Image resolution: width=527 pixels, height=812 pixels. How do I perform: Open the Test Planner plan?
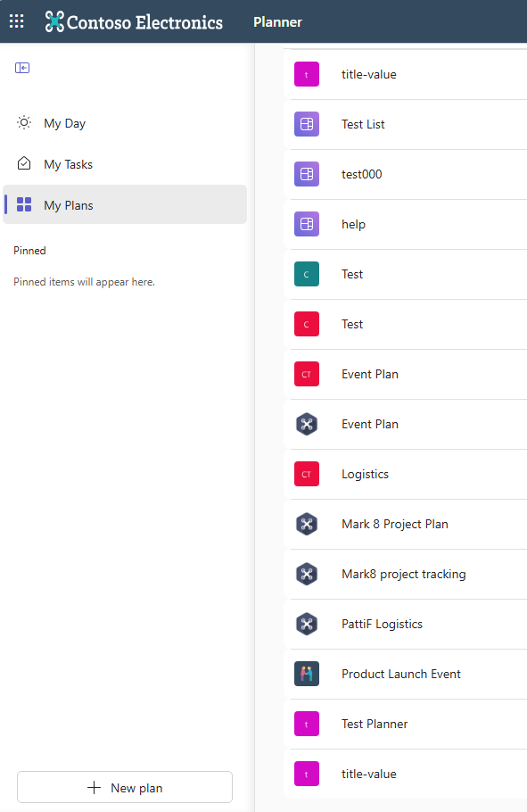406,724
